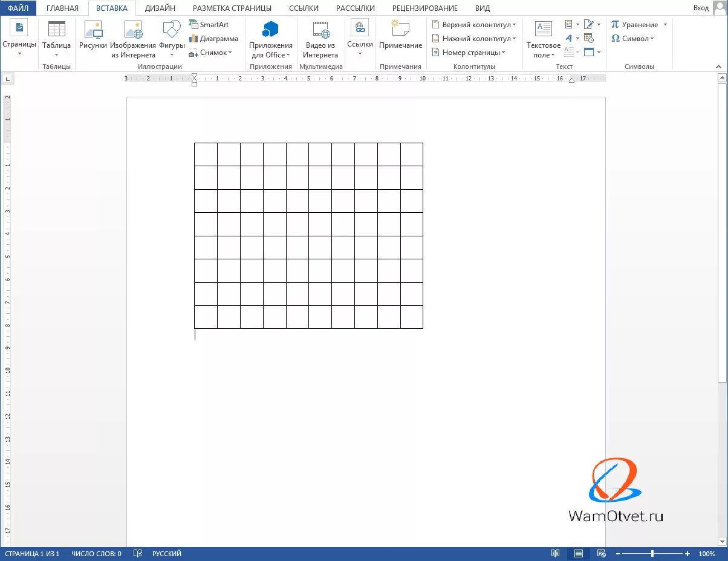This screenshot has width=728, height=561.
Task: Click the WordArt icon
Action: tap(569, 39)
